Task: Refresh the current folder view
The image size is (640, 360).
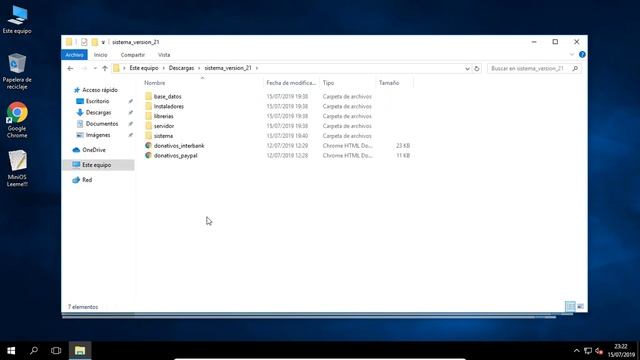Action: (477, 69)
